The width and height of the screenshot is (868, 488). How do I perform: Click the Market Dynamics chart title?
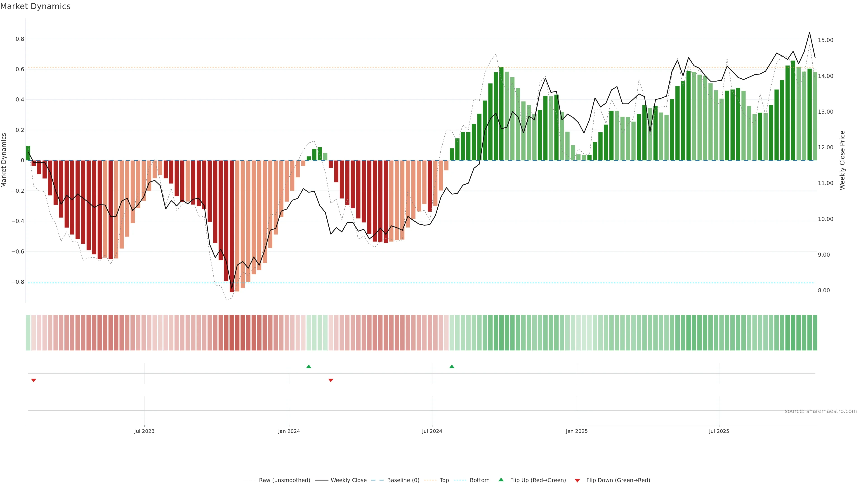pos(35,6)
